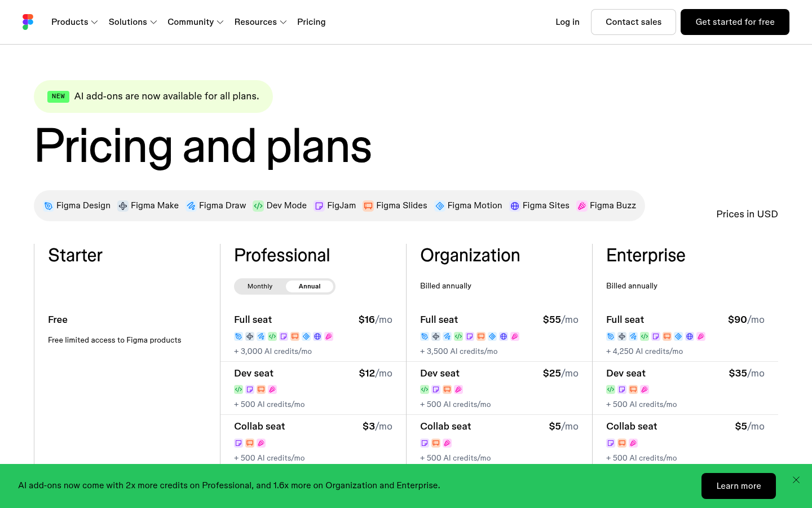This screenshot has width=812, height=508.
Task: Click '+ 4,250 AI credits/mo' text
Action: (645, 351)
